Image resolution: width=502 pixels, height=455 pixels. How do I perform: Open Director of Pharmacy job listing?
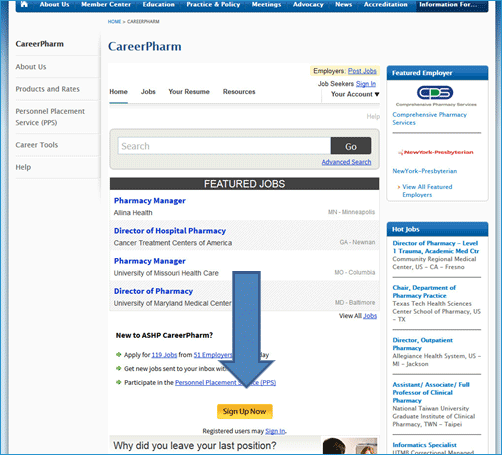(x=153, y=291)
